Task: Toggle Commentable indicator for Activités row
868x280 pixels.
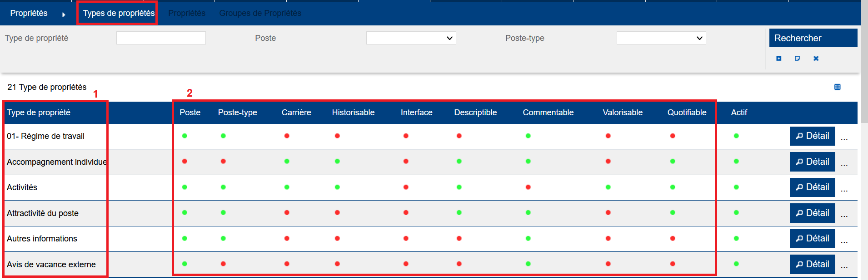Action: coord(528,187)
